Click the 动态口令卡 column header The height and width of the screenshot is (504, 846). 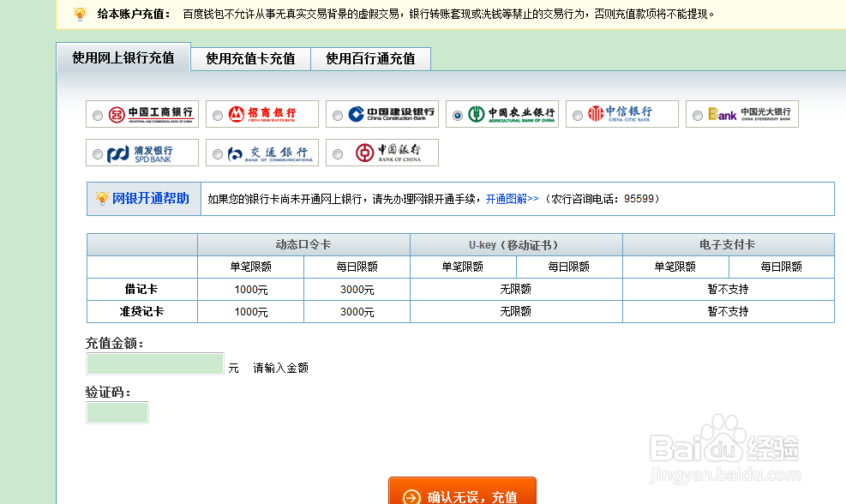point(303,244)
